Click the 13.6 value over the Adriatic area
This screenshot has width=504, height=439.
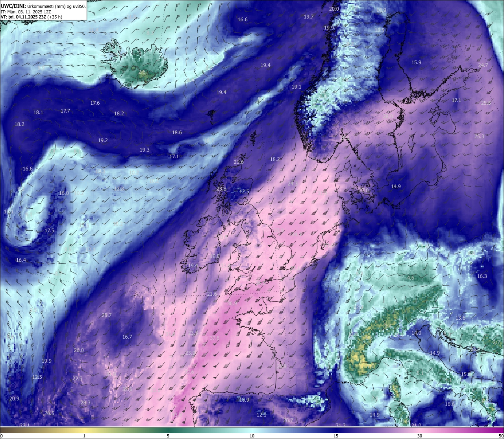click(x=460, y=318)
